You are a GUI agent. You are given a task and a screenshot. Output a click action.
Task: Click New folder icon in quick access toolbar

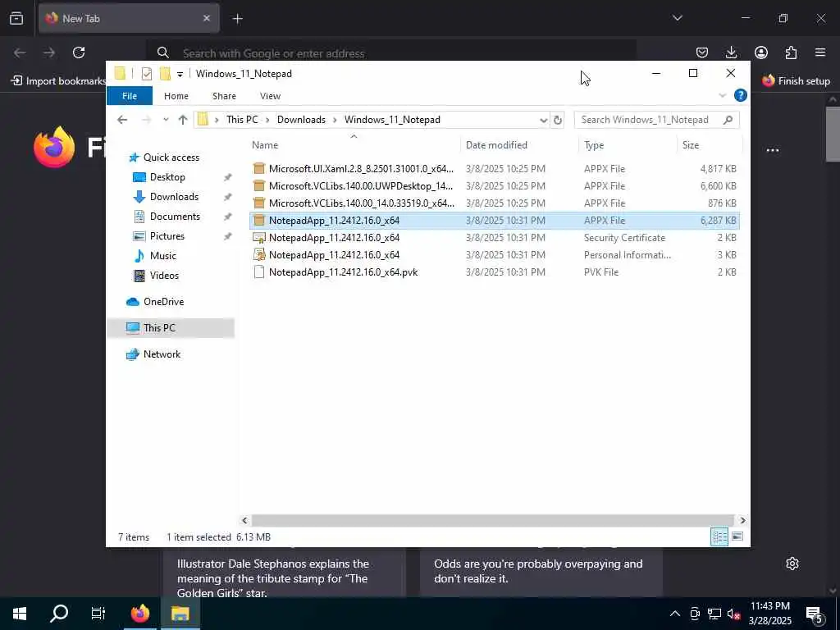[165, 74]
